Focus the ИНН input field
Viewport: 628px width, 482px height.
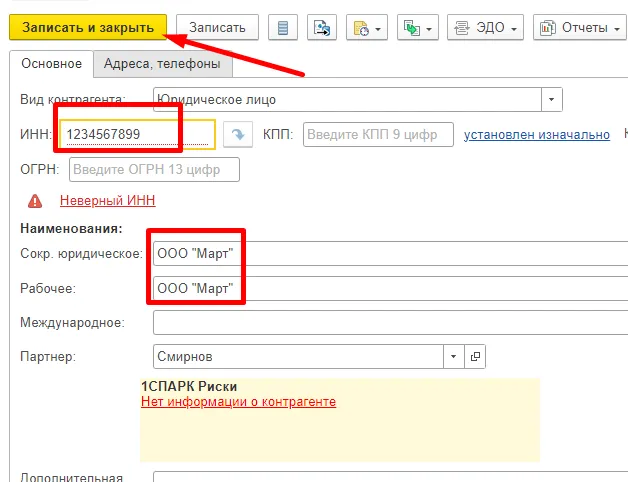(137, 134)
